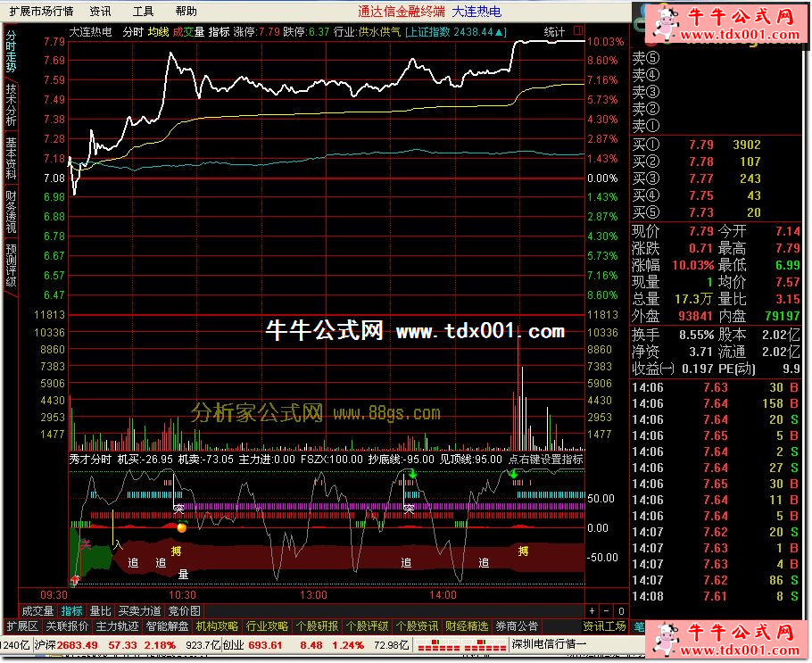Select the 指标 sub-chart tab
This screenshot has width=812, height=663.
point(71,611)
